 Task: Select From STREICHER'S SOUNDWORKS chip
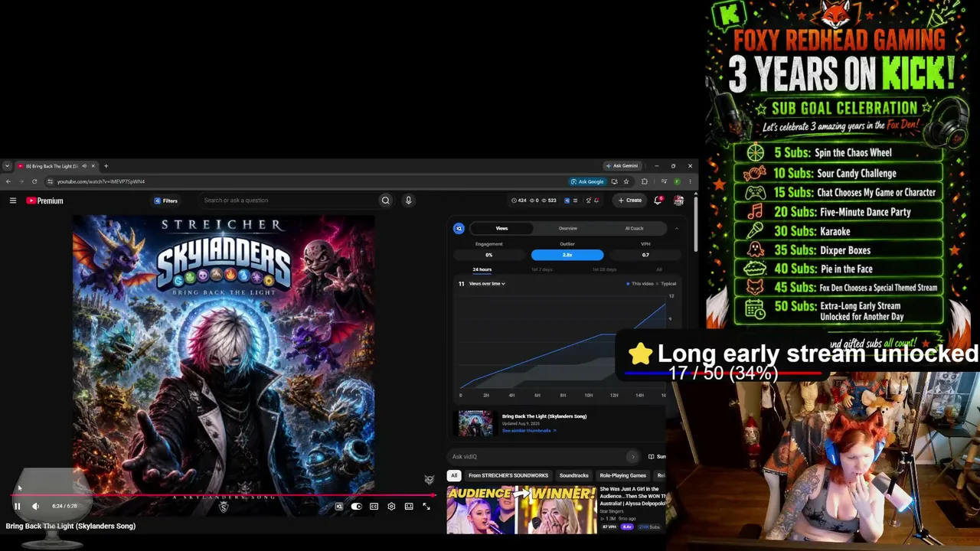click(x=508, y=475)
